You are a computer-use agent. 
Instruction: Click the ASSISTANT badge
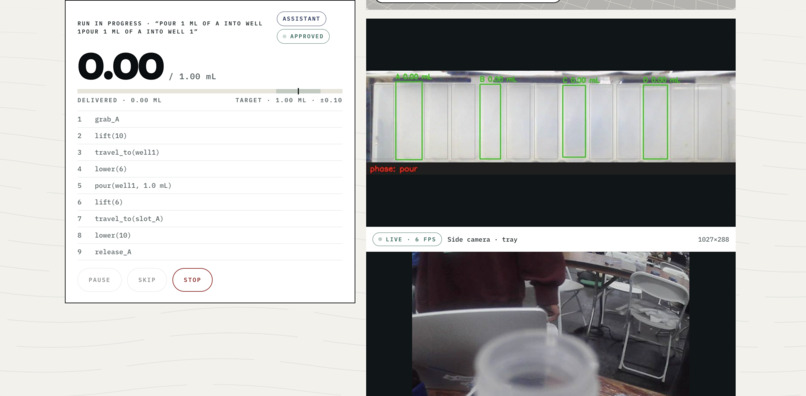click(301, 19)
